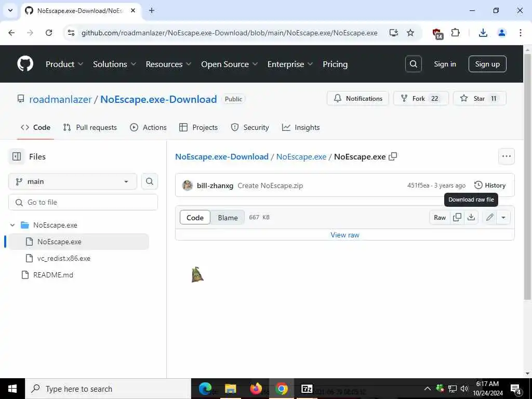Open GitHub search magnifier button
The image size is (532, 399).
[x=413, y=64]
